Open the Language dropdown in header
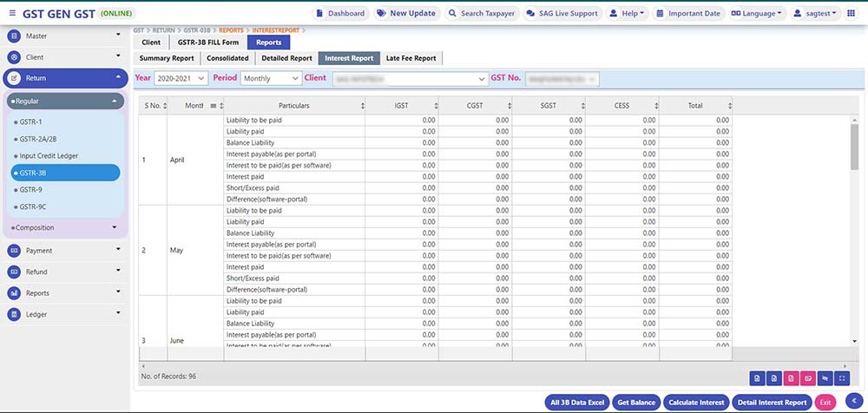This screenshot has height=413, width=868. pyautogui.click(x=756, y=14)
